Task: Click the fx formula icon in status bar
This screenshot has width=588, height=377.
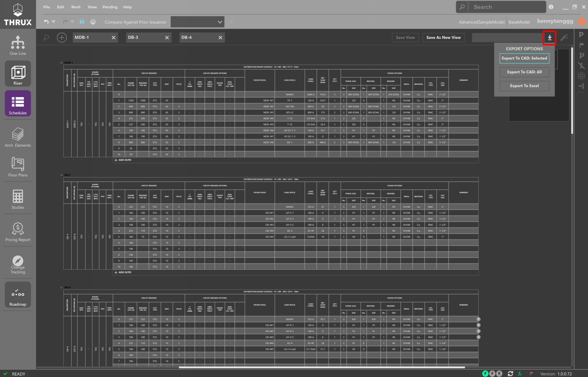Action: pos(520,374)
